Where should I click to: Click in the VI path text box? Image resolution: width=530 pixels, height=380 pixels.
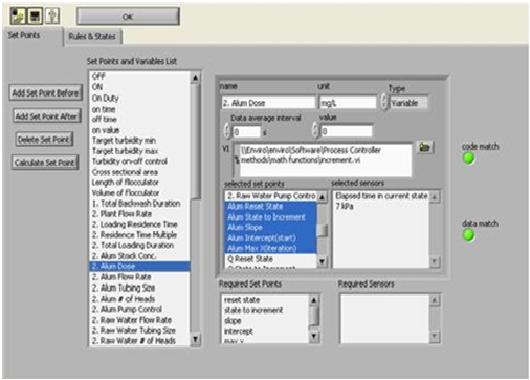[326, 160]
